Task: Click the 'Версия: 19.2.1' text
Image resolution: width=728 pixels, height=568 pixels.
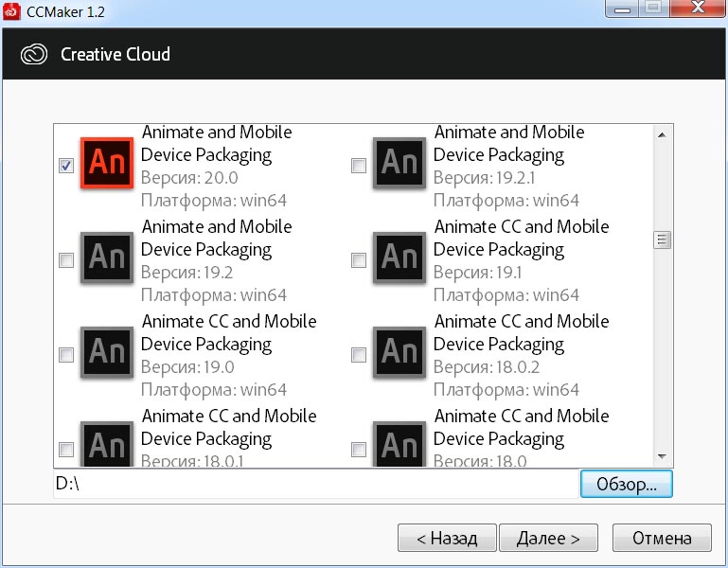Action: 485,178
